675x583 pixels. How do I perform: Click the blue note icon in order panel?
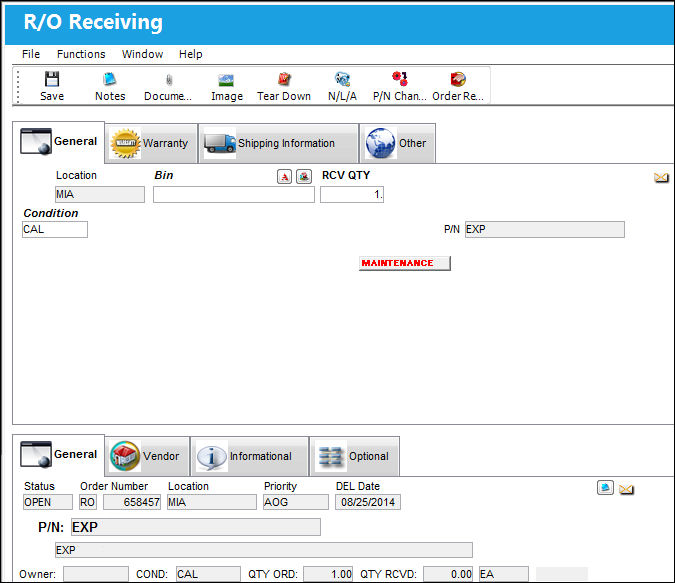tap(605, 487)
